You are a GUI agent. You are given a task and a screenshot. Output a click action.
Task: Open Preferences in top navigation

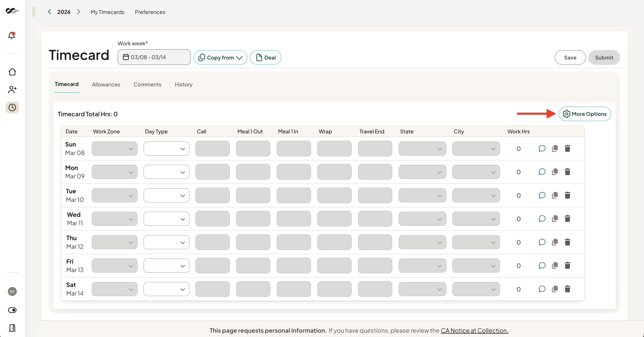pyautogui.click(x=150, y=12)
